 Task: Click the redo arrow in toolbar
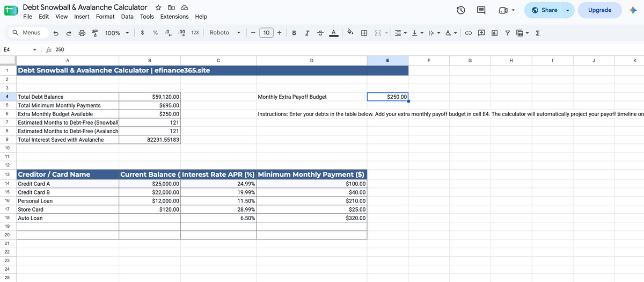69,33
